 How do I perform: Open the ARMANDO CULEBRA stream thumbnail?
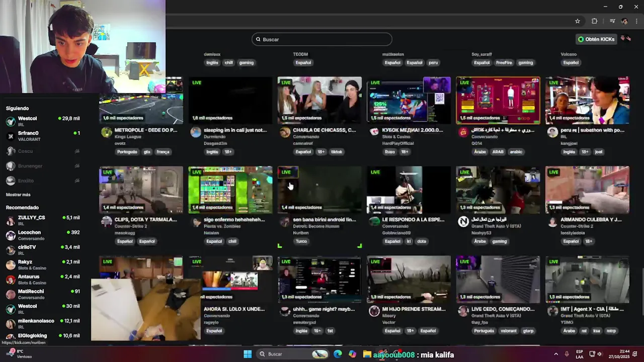(x=587, y=190)
